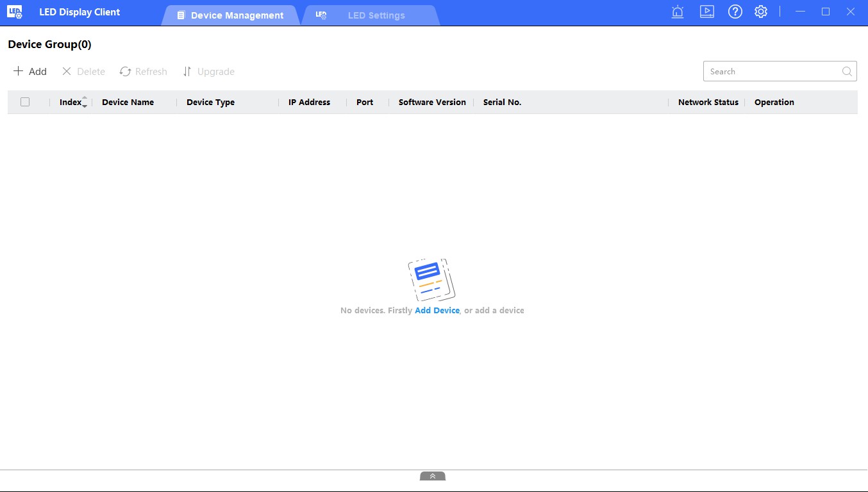Click the magnifier icon in Search box

(847, 71)
